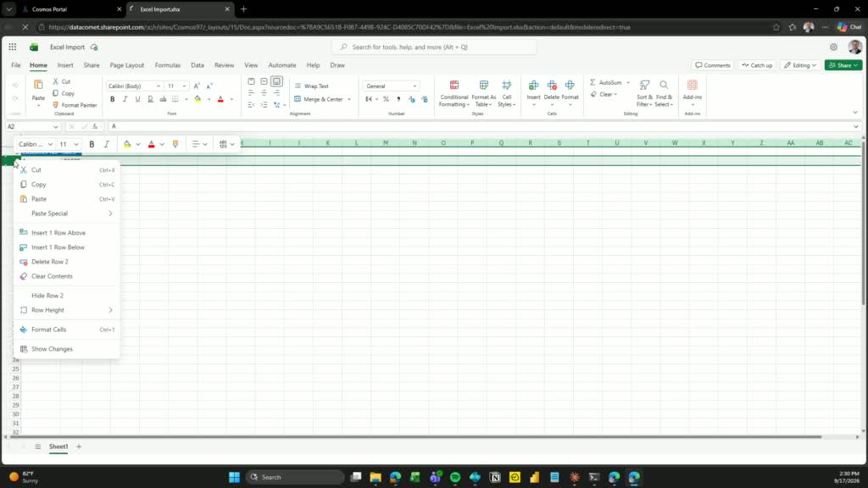Open Editing mode dropdown

800,65
